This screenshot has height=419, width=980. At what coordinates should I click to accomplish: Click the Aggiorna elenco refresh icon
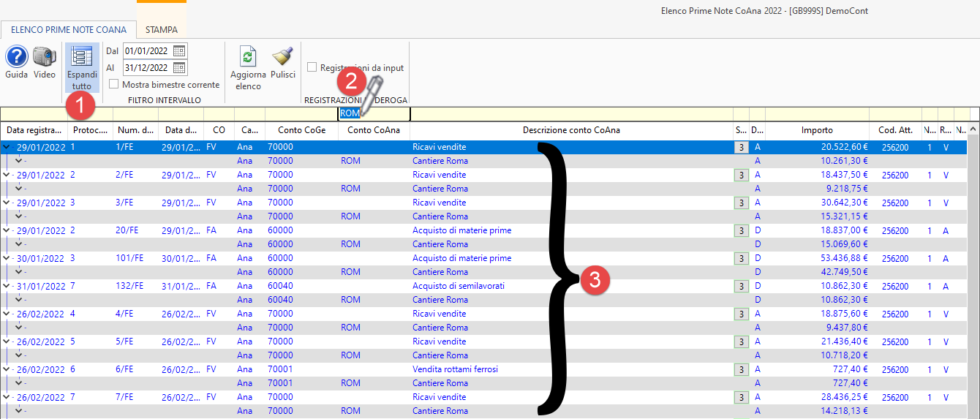coord(248,58)
